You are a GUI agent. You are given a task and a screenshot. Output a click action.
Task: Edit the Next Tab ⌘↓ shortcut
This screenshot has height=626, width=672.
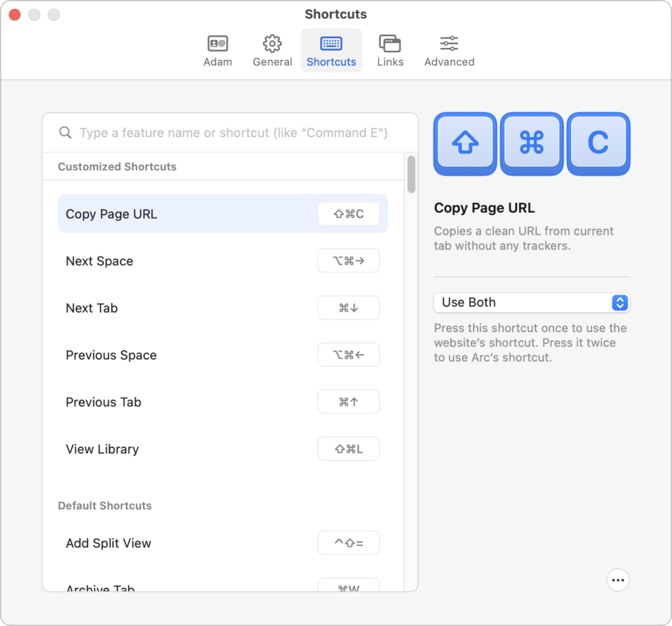[348, 308]
